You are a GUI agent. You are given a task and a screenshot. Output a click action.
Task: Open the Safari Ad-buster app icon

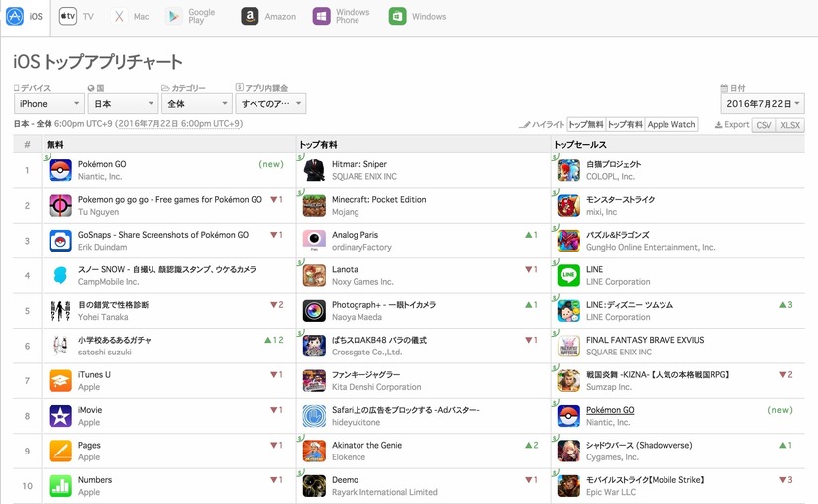314,416
